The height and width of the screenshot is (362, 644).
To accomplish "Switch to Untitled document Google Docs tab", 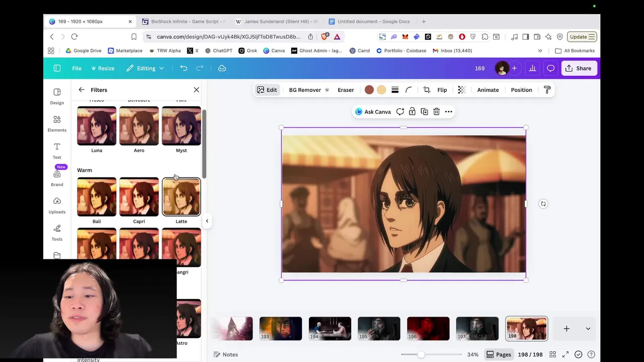I will point(369,22).
